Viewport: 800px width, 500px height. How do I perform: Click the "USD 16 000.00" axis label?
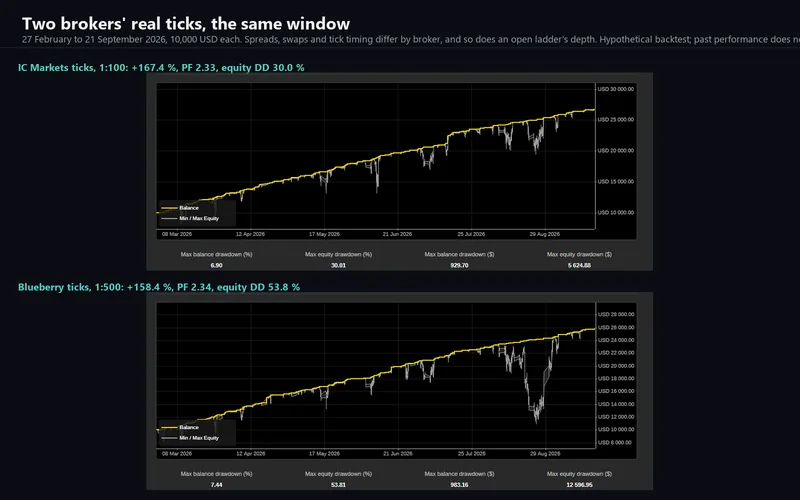pyautogui.click(x=616, y=391)
